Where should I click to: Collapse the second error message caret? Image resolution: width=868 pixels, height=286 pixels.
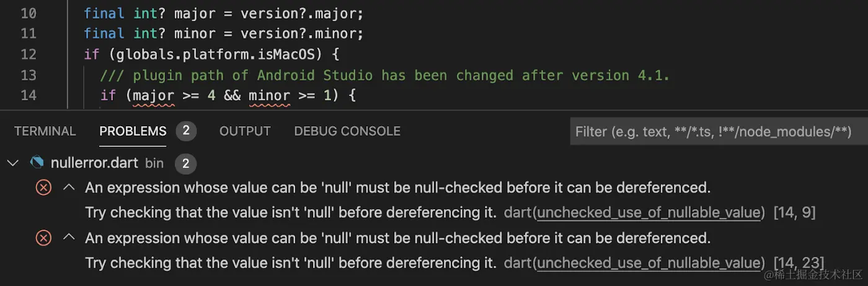69,237
